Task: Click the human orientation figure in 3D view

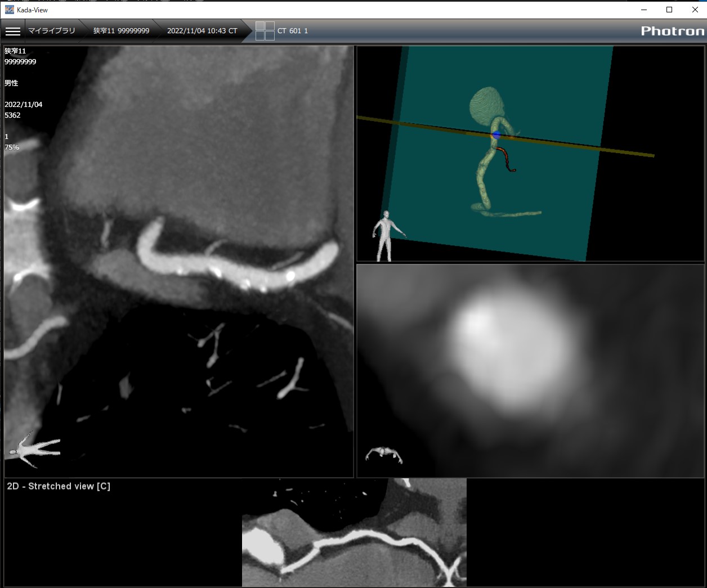Action: pyautogui.click(x=386, y=235)
